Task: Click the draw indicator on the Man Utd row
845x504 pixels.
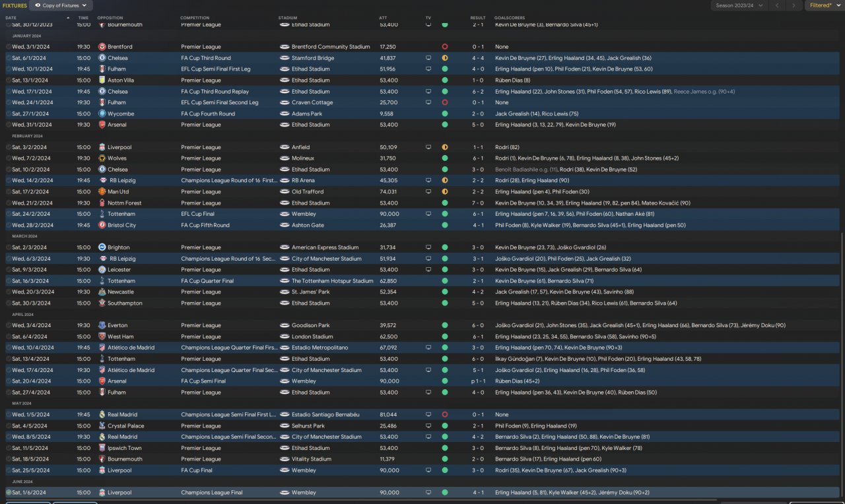Action: point(444,192)
